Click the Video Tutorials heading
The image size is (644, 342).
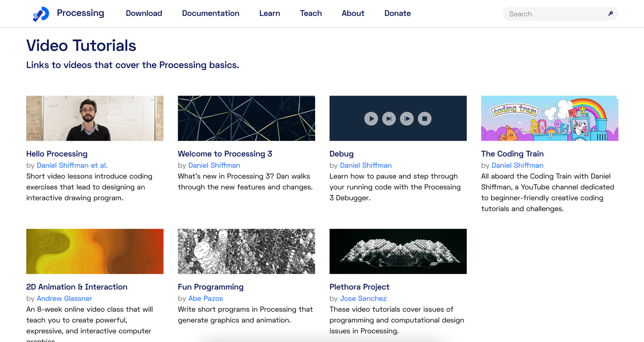pyautogui.click(x=81, y=46)
